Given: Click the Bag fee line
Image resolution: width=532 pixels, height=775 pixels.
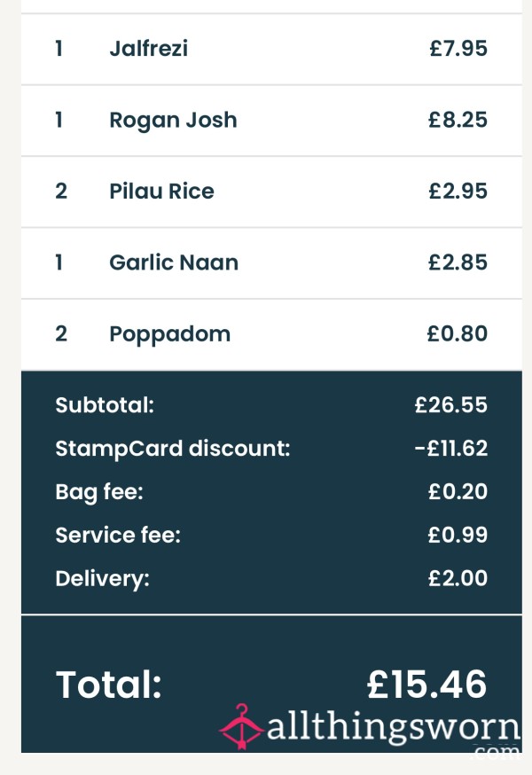Looking at the screenshot, I should (x=271, y=492).
